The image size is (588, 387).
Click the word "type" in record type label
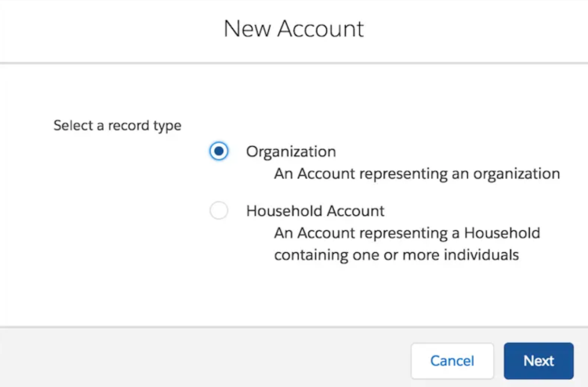167,126
